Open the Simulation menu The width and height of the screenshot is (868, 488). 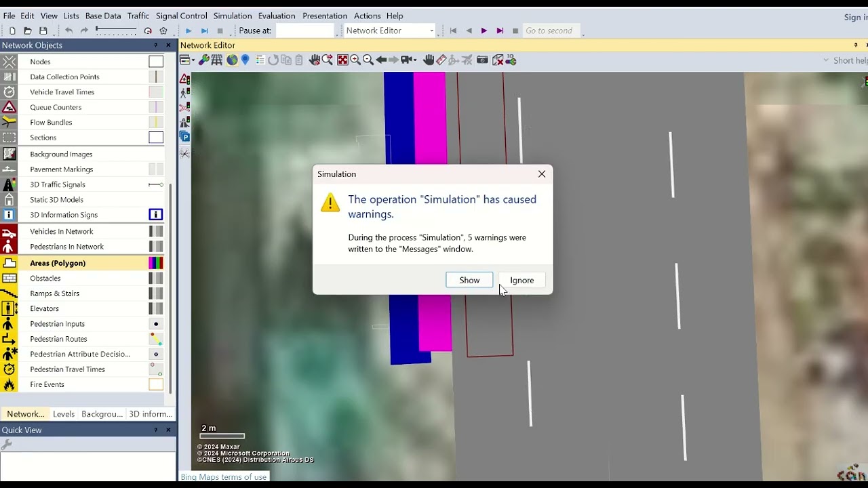233,16
